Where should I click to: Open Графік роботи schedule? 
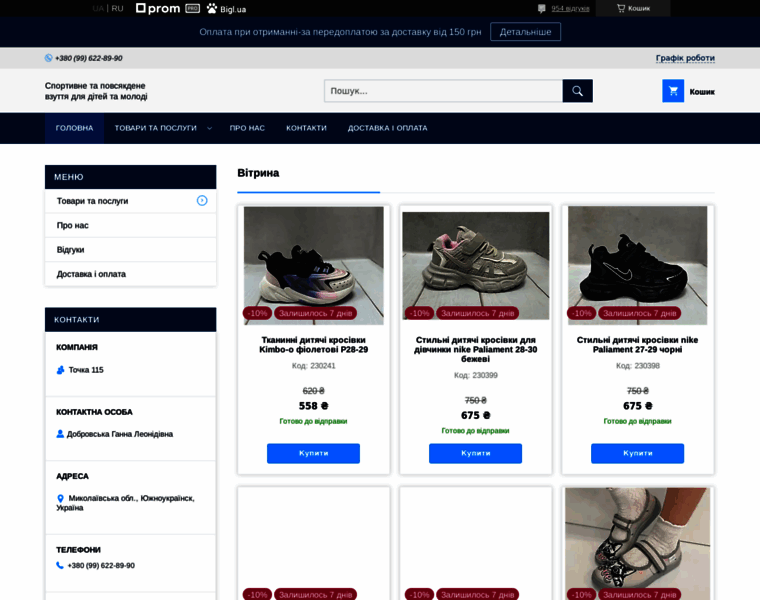[x=685, y=58]
